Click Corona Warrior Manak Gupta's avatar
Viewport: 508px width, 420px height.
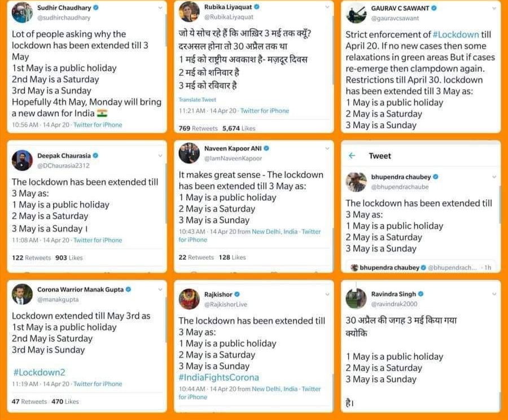click(x=22, y=294)
